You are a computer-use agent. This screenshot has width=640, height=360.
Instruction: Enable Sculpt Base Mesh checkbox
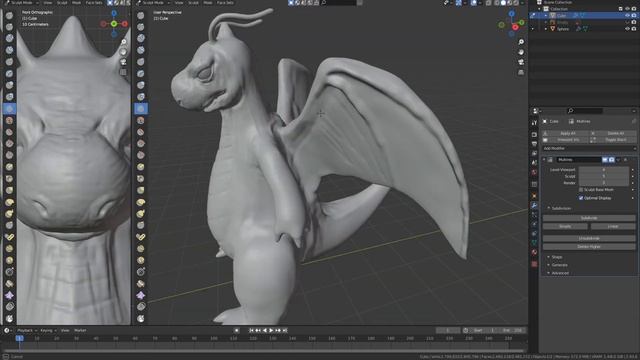point(581,190)
